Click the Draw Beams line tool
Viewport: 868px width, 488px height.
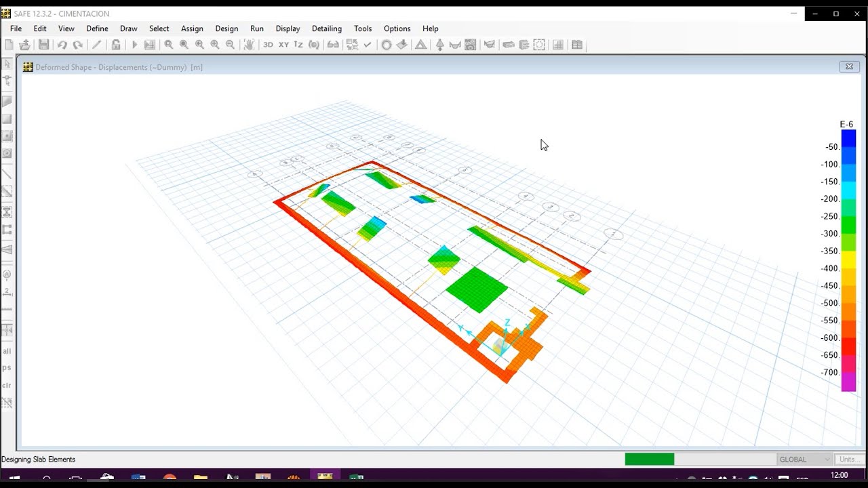pyautogui.click(x=7, y=174)
